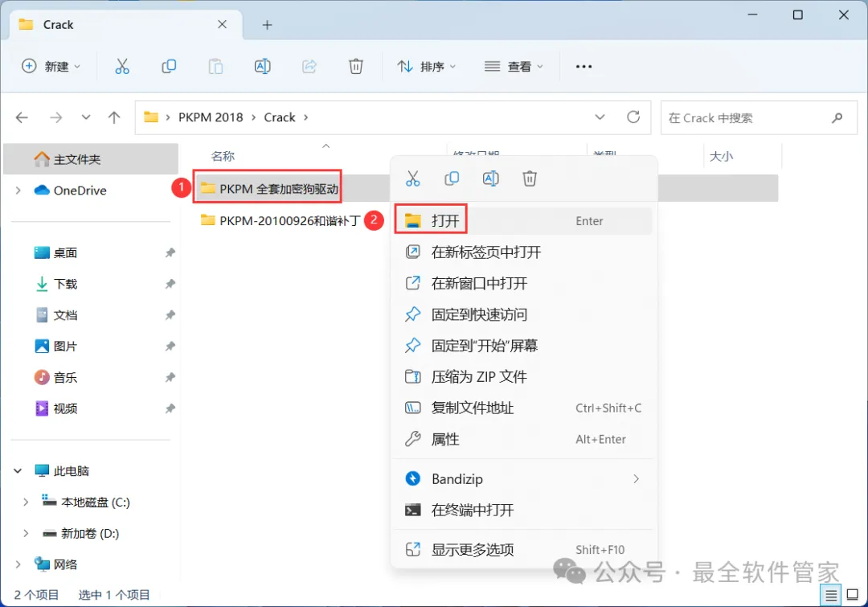The image size is (868, 607).
Task: Switch to large thumbnails view in status bar
Action: click(853, 596)
